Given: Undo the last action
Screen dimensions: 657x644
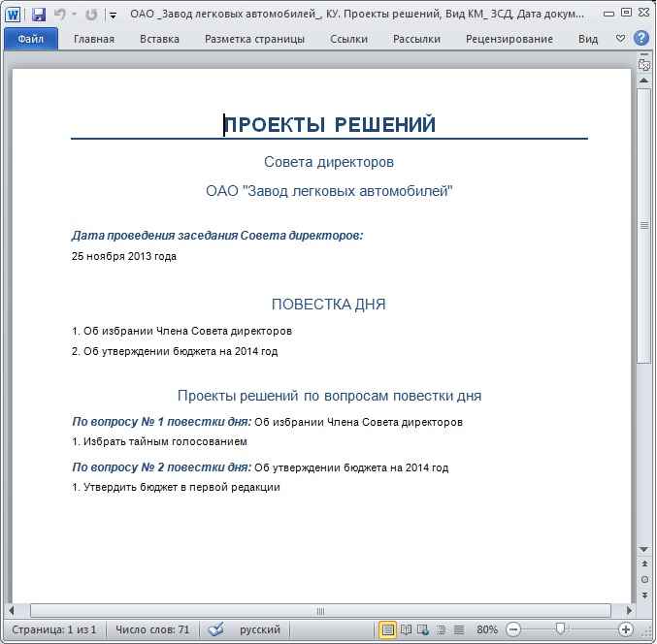Looking at the screenshot, I should [60, 15].
